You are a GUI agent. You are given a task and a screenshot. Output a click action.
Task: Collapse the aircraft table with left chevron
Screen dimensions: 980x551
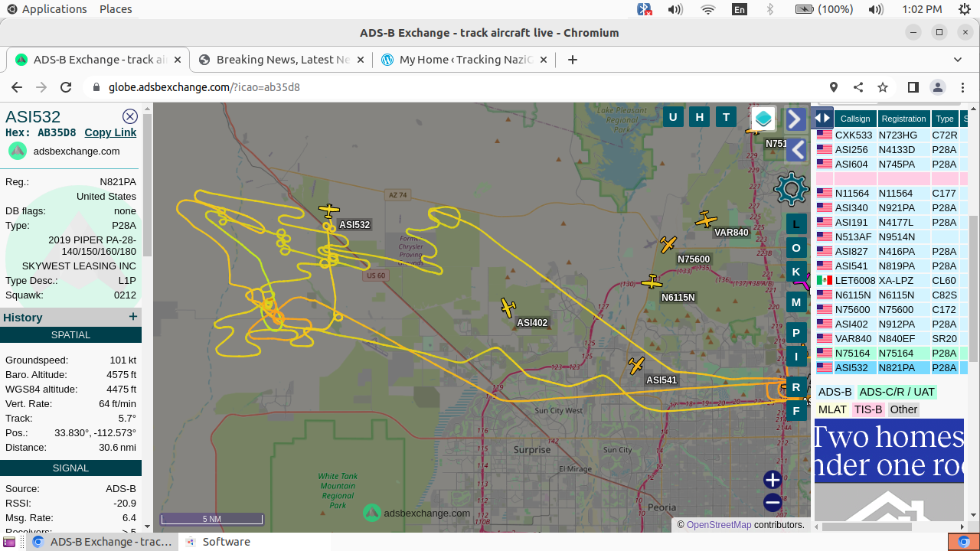(x=797, y=150)
